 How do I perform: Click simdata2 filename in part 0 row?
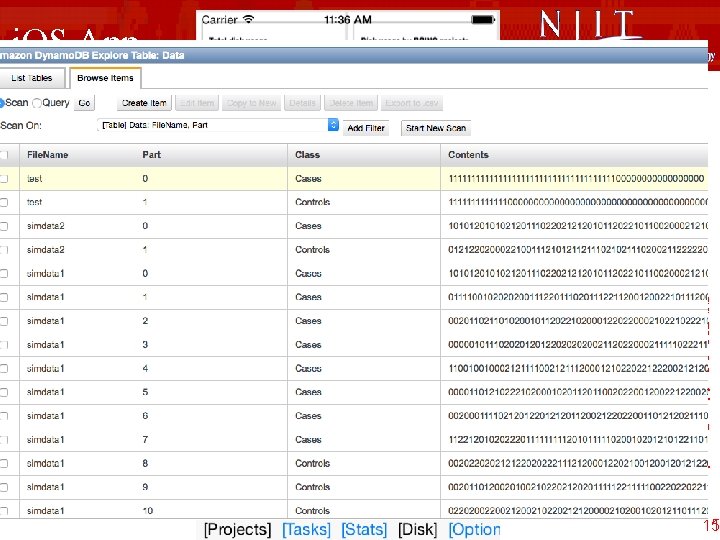[45, 226]
